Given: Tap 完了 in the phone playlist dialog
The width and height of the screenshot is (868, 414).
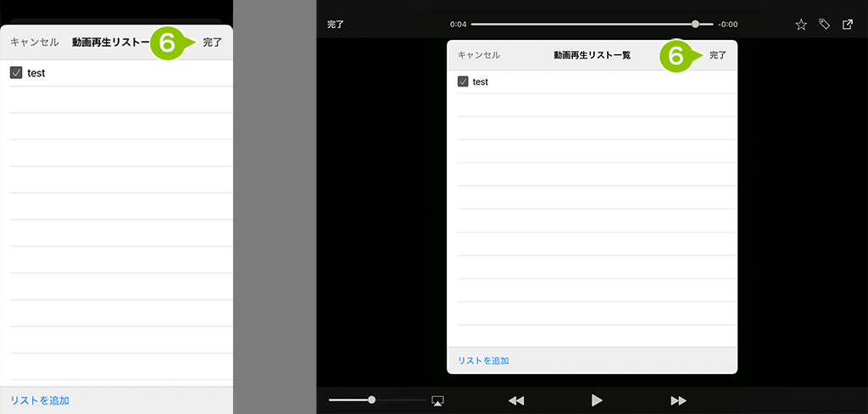Looking at the screenshot, I should pyautogui.click(x=212, y=42).
